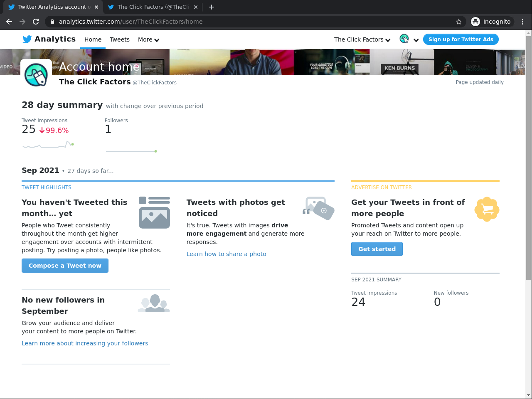
Task: Click the Analytics brand text
Action: 55,39
